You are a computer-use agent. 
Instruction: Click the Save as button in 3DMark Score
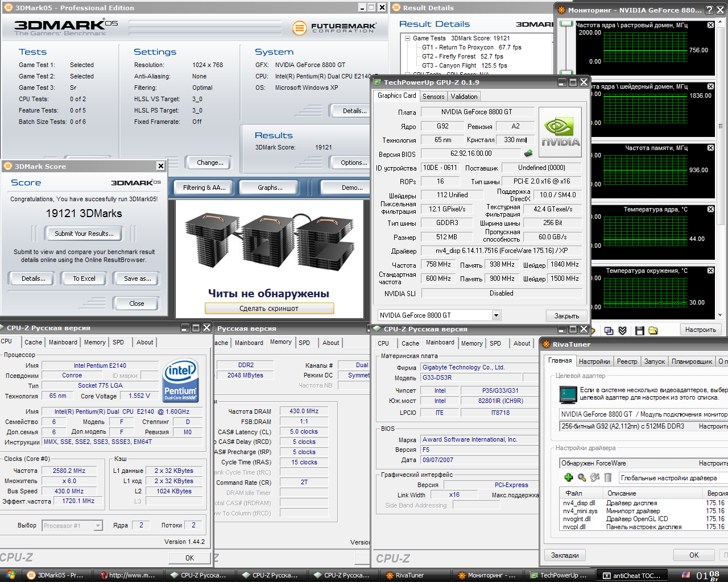click(x=138, y=278)
